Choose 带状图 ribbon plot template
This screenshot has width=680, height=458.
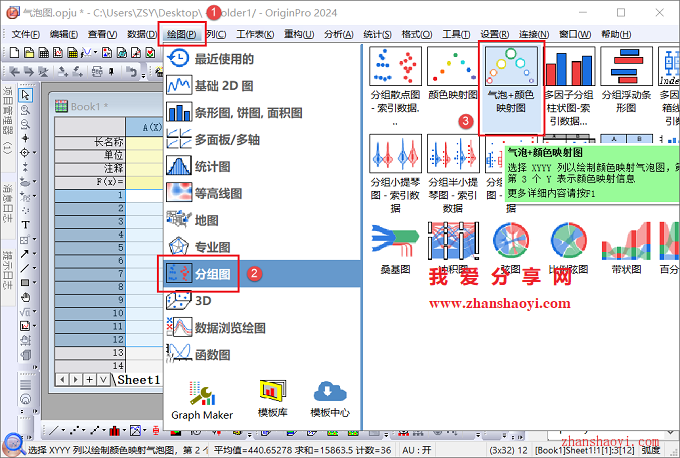click(626, 247)
